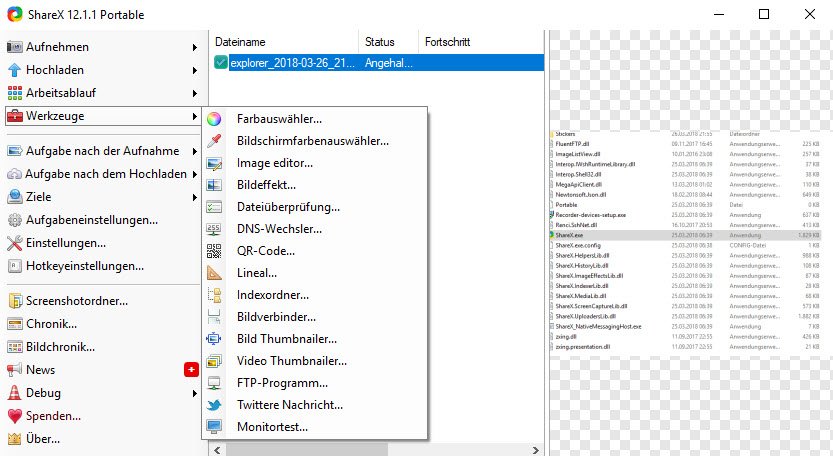This screenshot has height=456, width=833.
Task: Click the QR-Code icon
Action: click(x=214, y=251)
